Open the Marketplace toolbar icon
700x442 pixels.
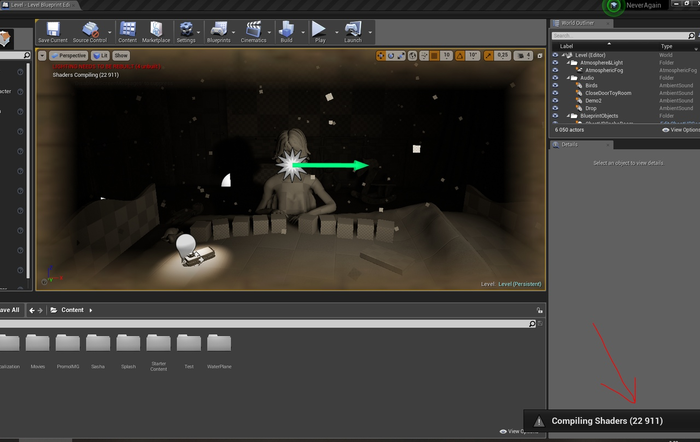[156, 30]
